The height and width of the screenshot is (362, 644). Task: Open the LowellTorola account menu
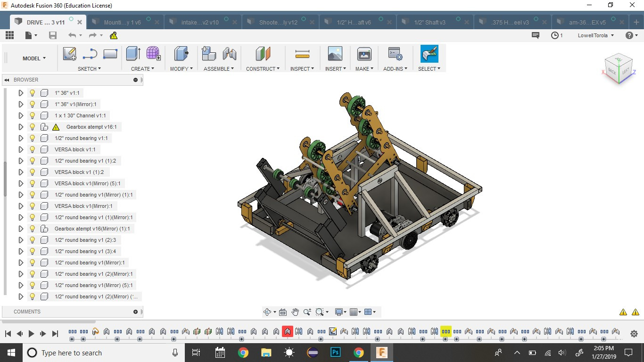click(596, 35)
